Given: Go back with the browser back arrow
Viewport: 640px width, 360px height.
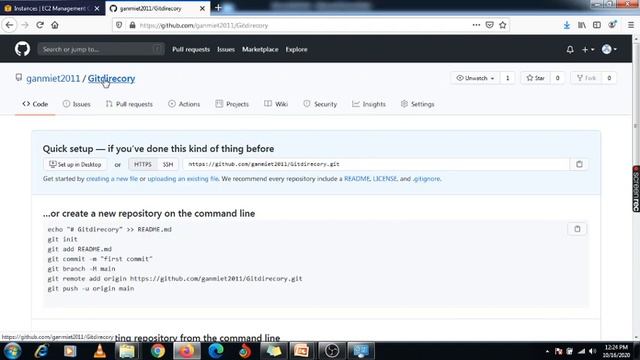Looking at the screenshot, I should tap(9, 25).
